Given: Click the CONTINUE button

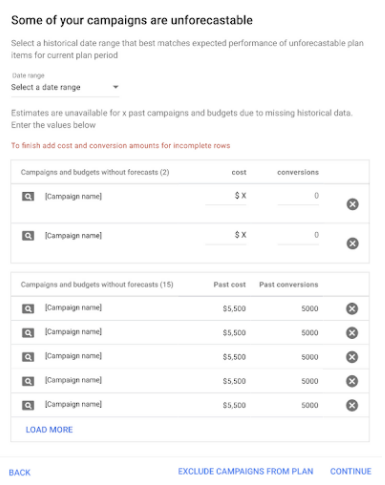Looking at the screenshot, I should (x=351, y=471).
